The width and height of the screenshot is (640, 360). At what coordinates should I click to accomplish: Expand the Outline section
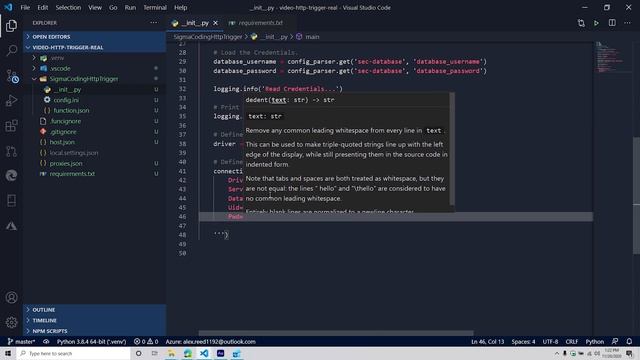click(95, 310)
